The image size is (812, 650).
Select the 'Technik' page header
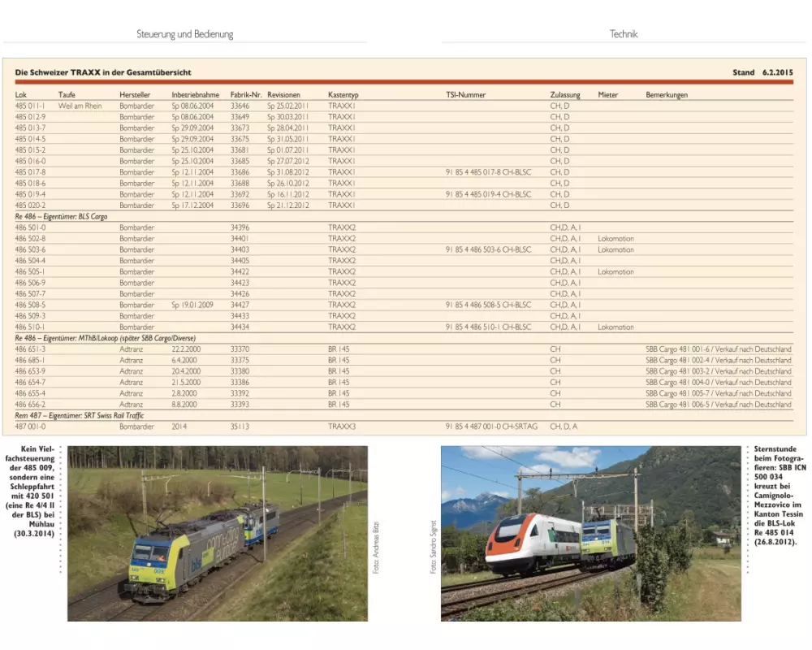[x=624, y=34]
